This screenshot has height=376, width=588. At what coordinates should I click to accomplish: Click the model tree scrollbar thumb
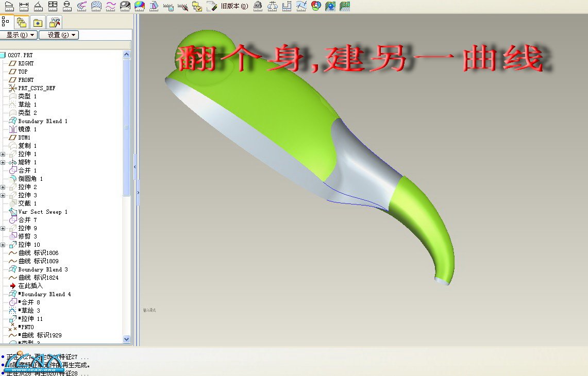pyautogui.click(x=126, y=127)
